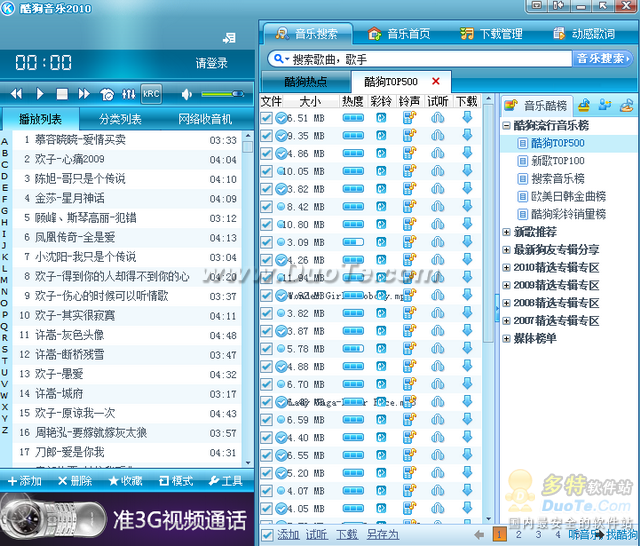640x546 pixels.
Task: Switch to the 酷狗热点 tab
Action: pyautogui.click(x=306, y=82)
